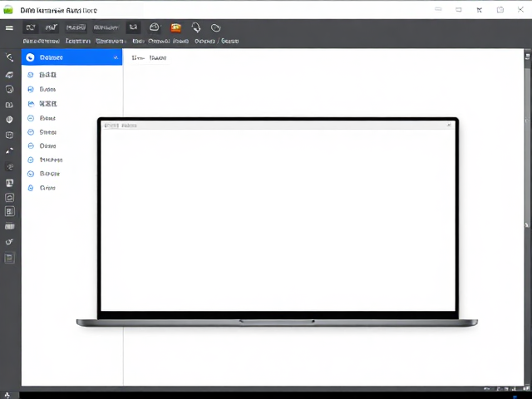Image resolution: width=532 pixels, height=399 pixels.
Task: Click the green app icon in the title bar
Action: (8, 10)
